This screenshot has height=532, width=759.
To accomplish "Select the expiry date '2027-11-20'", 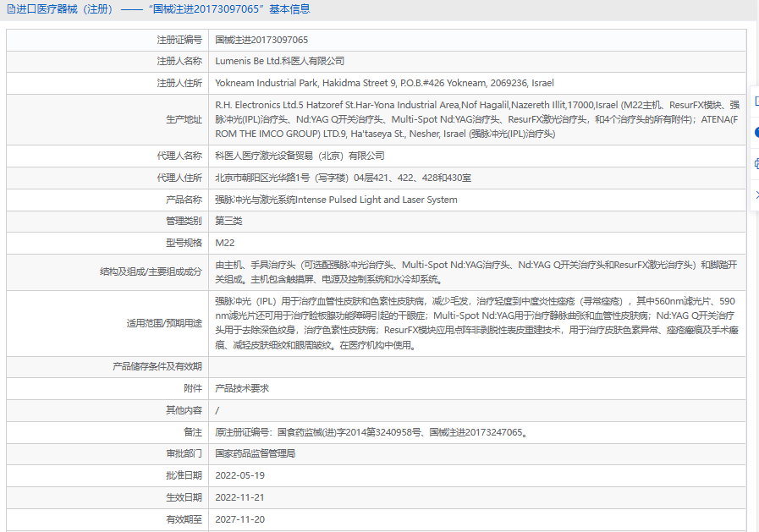I will tap(240, 519).
